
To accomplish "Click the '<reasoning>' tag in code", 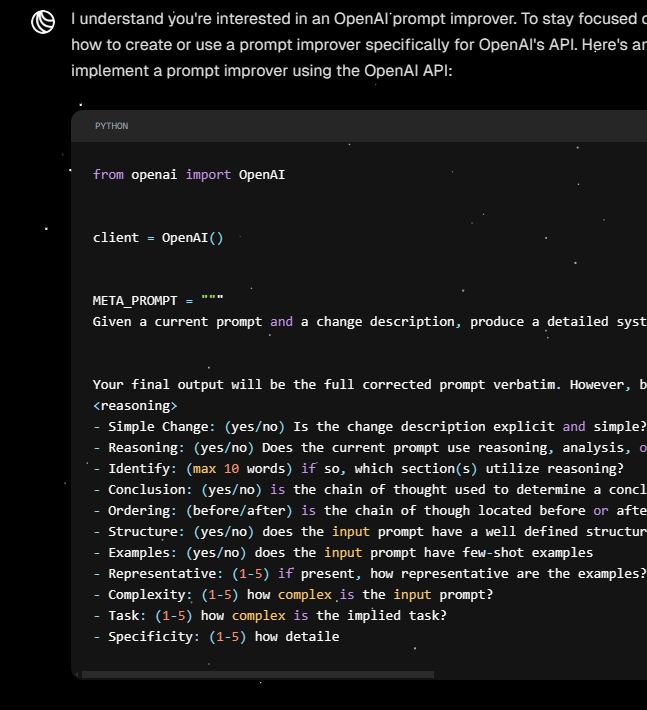I will click(x=135, y=405).
